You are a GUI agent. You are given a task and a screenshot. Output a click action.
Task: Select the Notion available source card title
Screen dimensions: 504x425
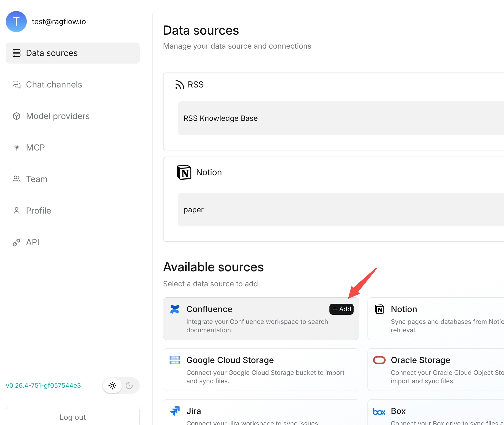tap(404, 309)
